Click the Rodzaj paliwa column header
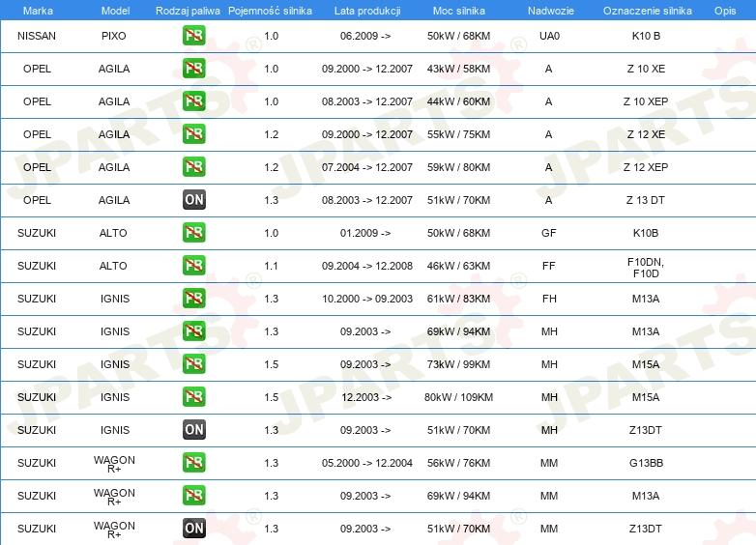This screenshot has width=756, height=545. tap(188, 11)
